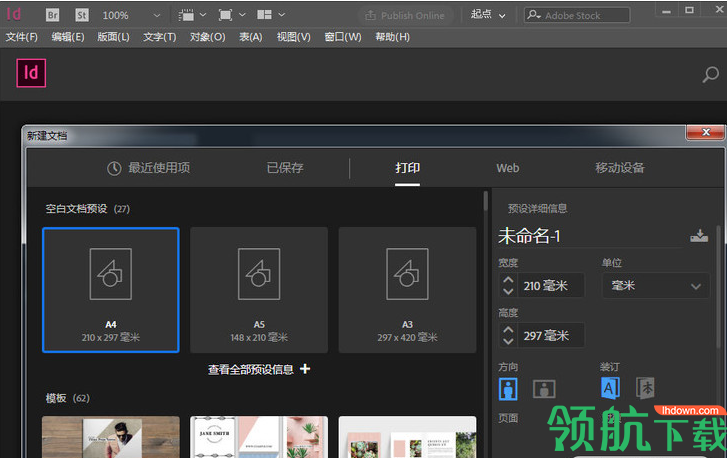Open the Jane Smith template thumbnail
Screen dimensions: 727x458
tap(259, 437)
